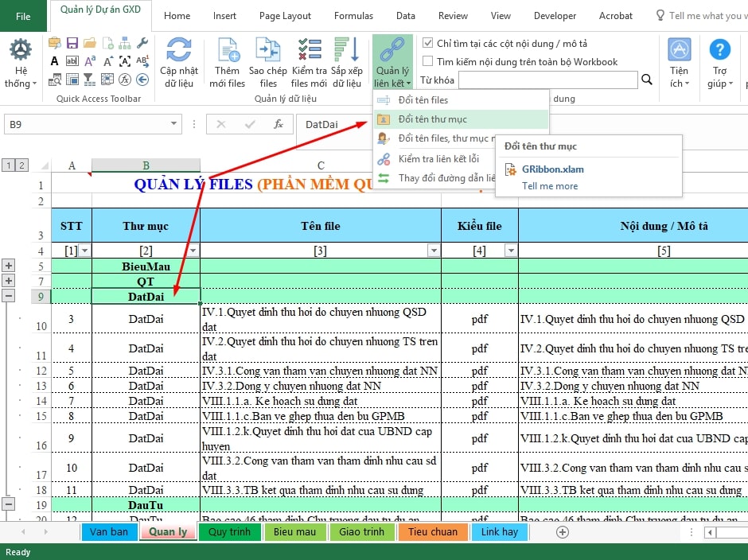Uncheck 'Chỉ tìm tại các cột nội dung / mô tả'
This screenshot has height=560, width=748.
tap(428, 43)
